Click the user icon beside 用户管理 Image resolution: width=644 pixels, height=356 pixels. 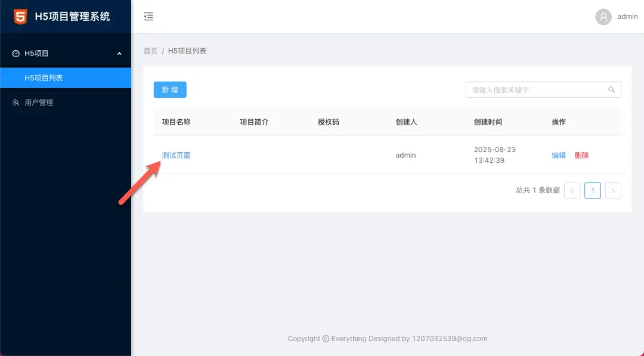pyautogui.click(x=16, y=103)
